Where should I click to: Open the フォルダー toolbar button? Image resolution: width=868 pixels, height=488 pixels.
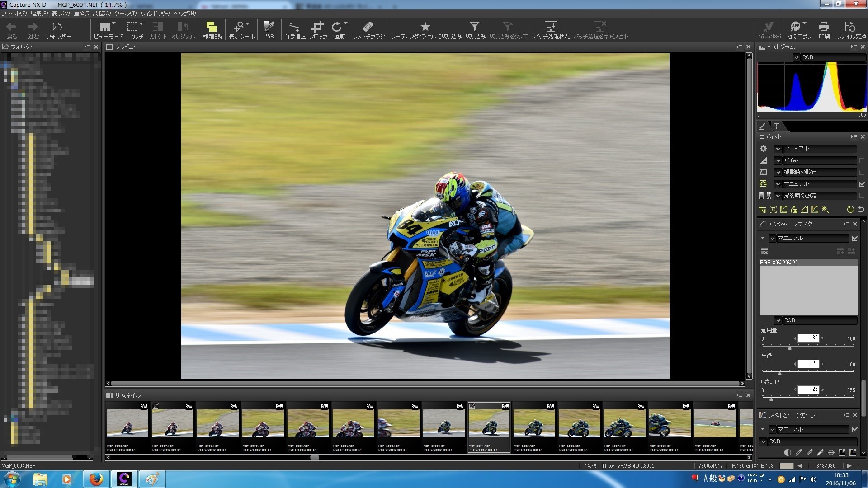58,30
